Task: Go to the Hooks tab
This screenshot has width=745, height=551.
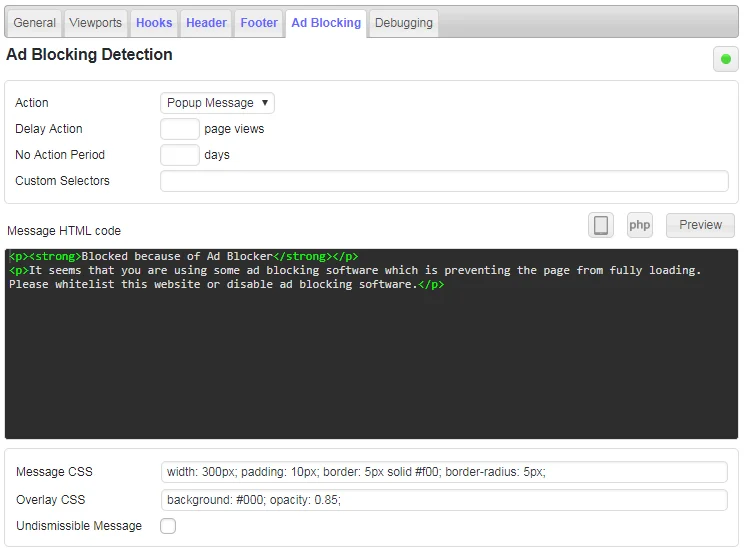Action: 154,23
